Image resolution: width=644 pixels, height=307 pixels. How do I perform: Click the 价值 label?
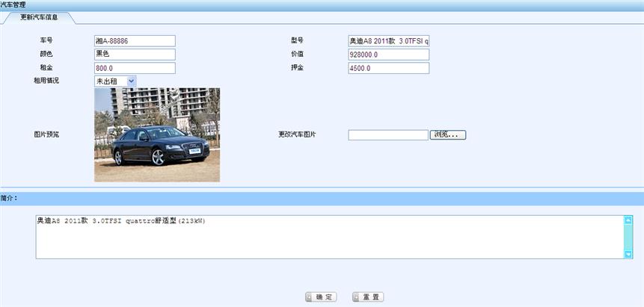point(297,54)
